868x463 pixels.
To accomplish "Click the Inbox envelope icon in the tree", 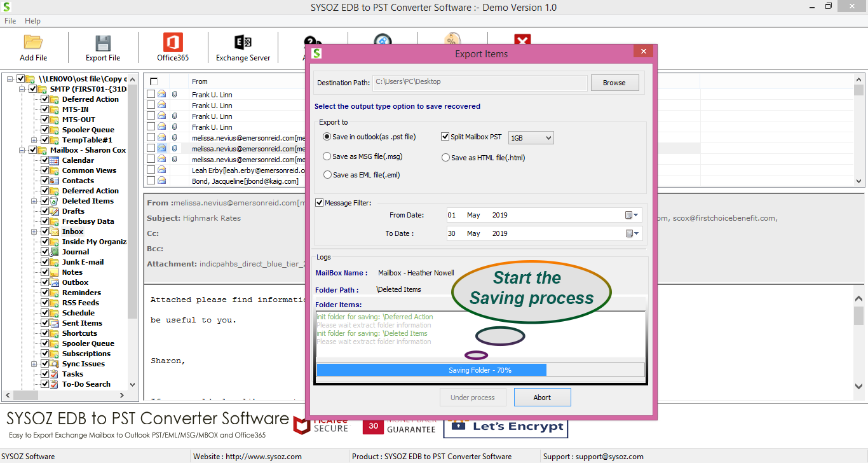I will (x=55, y=231).
